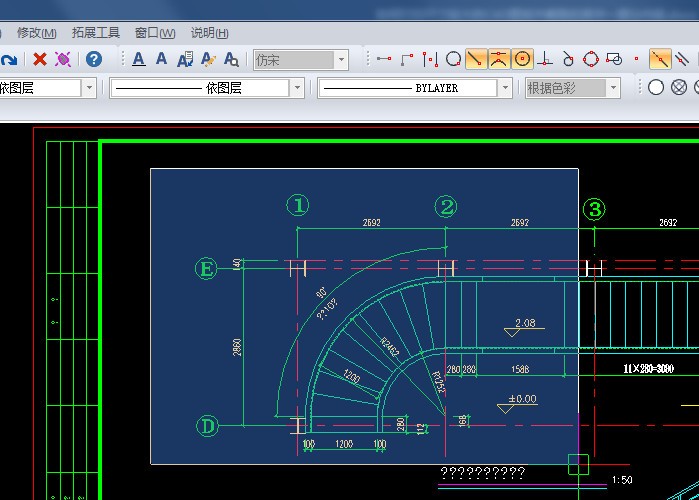Open the 拓展工具 menu
The height and width of the screenshot is (500, 699).
[x=96, y=33]
